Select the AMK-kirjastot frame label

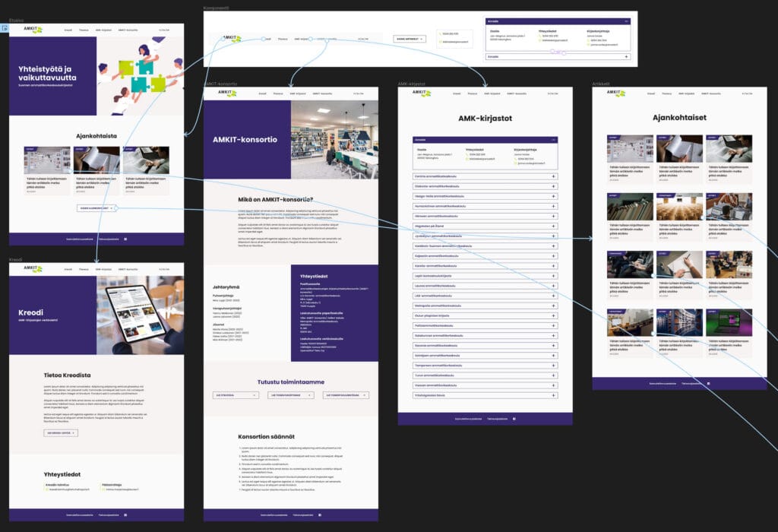tap(411, 84)
